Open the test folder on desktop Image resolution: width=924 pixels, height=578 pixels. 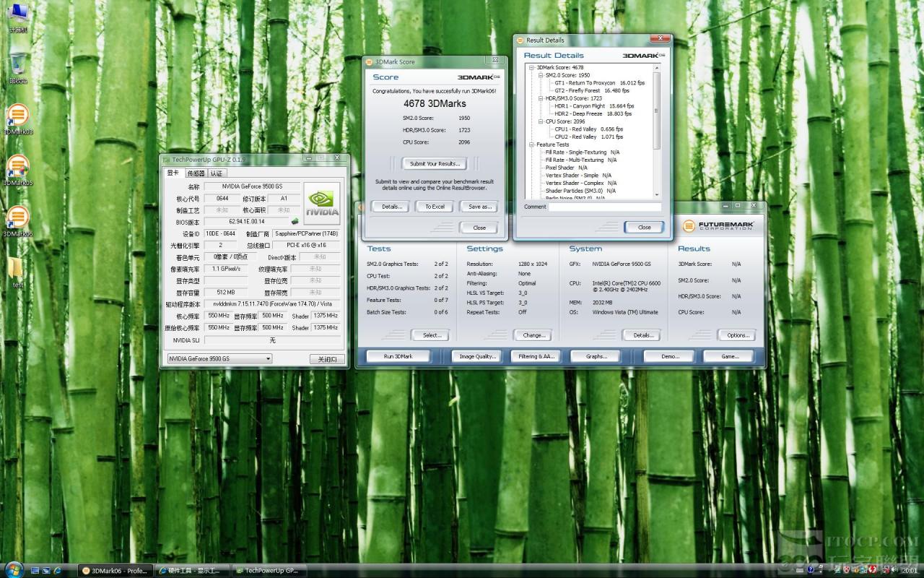(x=17, y=273)
